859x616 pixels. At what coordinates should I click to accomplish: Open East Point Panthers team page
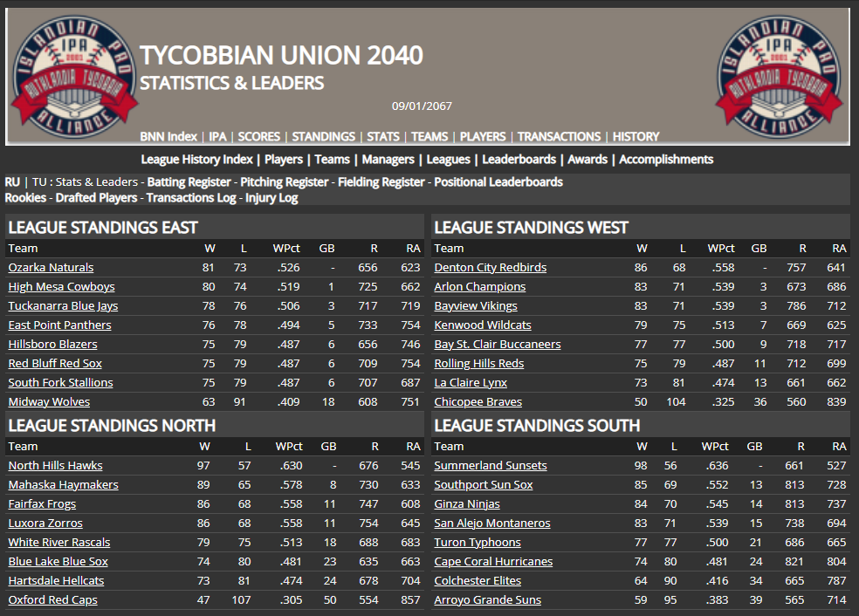(x=59, y=325)
